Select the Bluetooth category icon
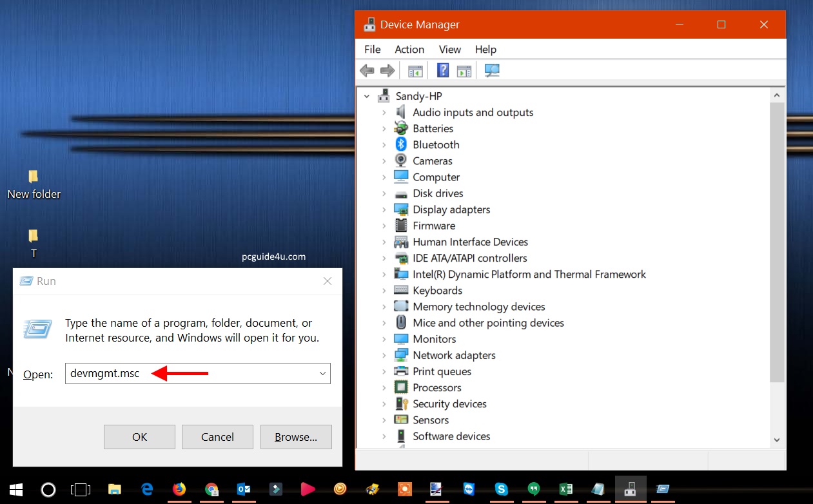 tap(401, 144)
